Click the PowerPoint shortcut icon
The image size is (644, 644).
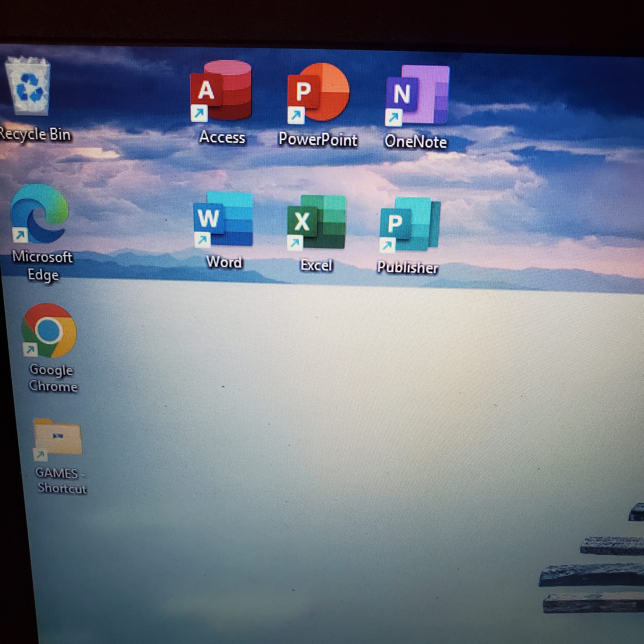pos(318,93)
